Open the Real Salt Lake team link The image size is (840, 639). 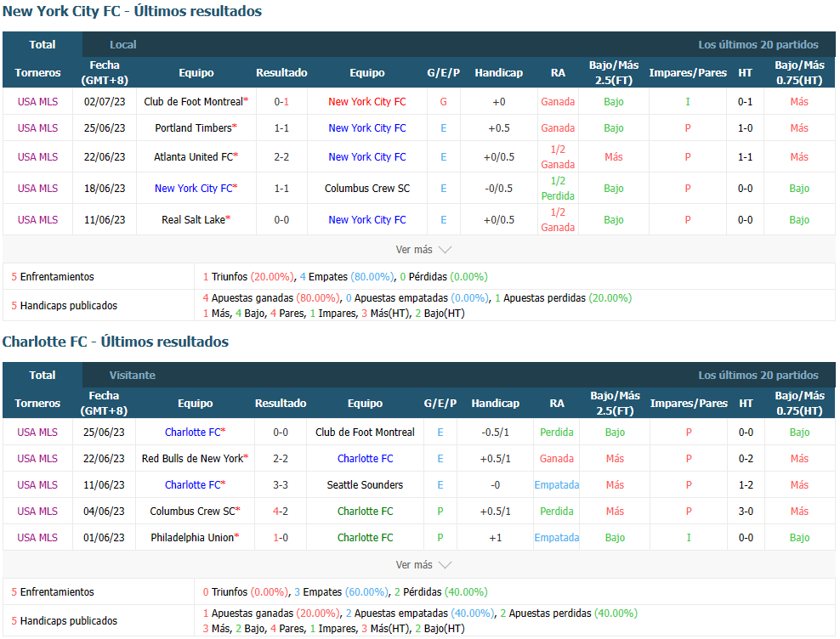[193, 219]
